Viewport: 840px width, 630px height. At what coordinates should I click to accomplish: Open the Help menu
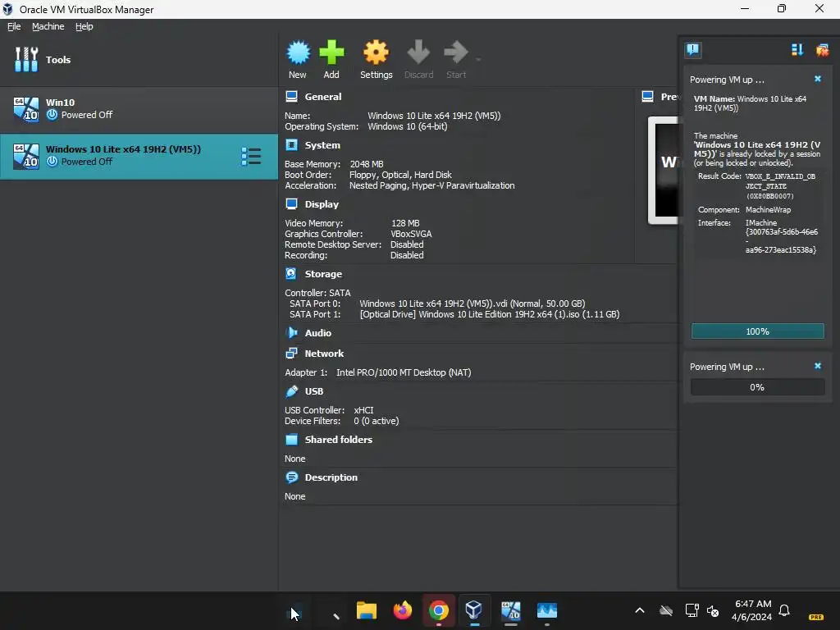coord(84,26)
